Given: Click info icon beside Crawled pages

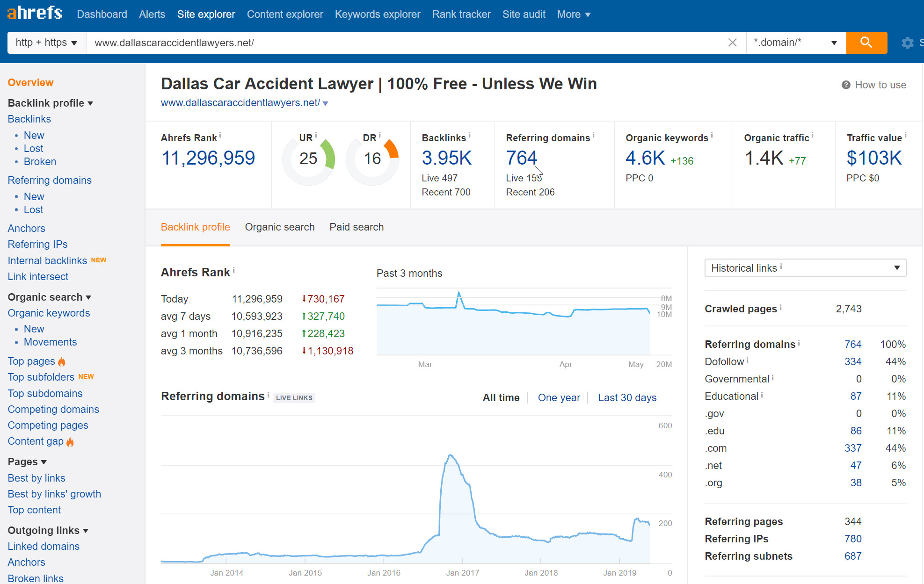Looking at the screenshot, I should [x=780, y=307].
